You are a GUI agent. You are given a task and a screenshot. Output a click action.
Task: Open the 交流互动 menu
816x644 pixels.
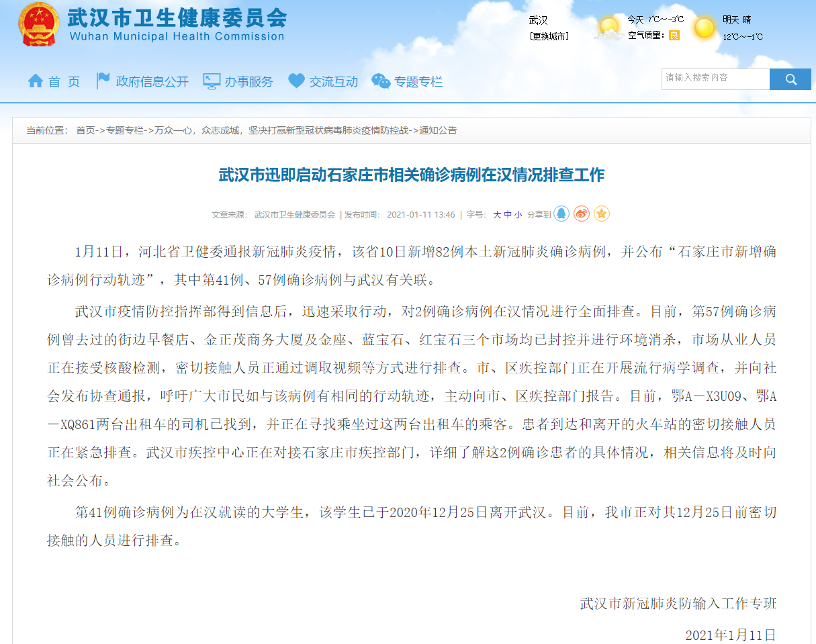pos(323,82)
